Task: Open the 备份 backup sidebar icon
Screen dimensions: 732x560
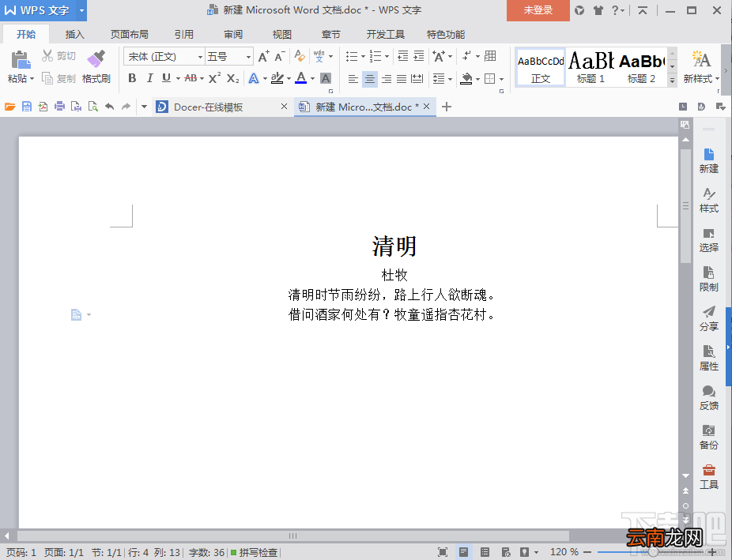Action: coord(708,438)
